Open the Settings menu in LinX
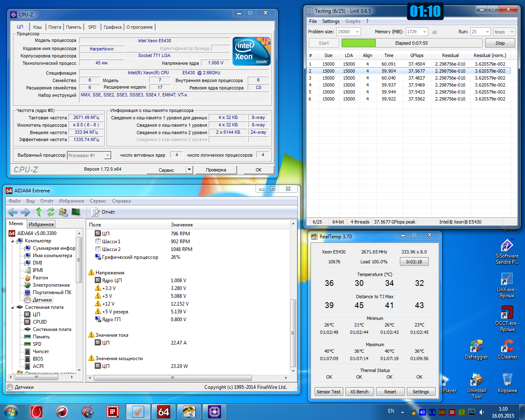525x420 pixels. [331, 21]
